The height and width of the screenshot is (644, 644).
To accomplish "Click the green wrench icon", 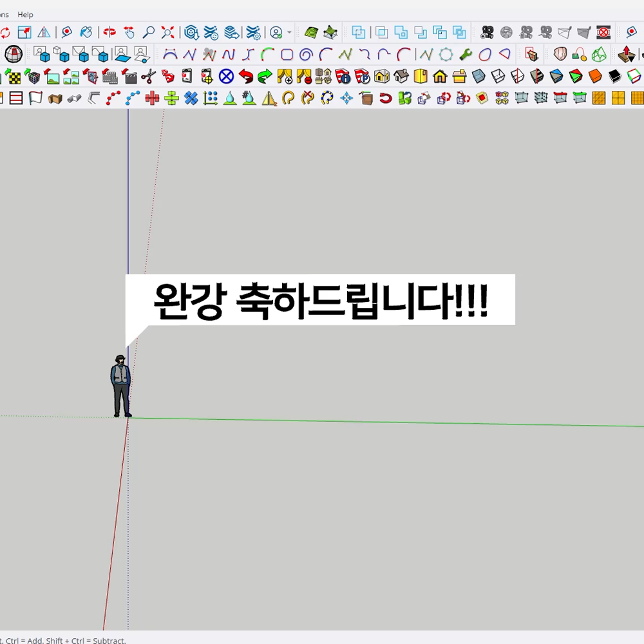I will [466, 55].
